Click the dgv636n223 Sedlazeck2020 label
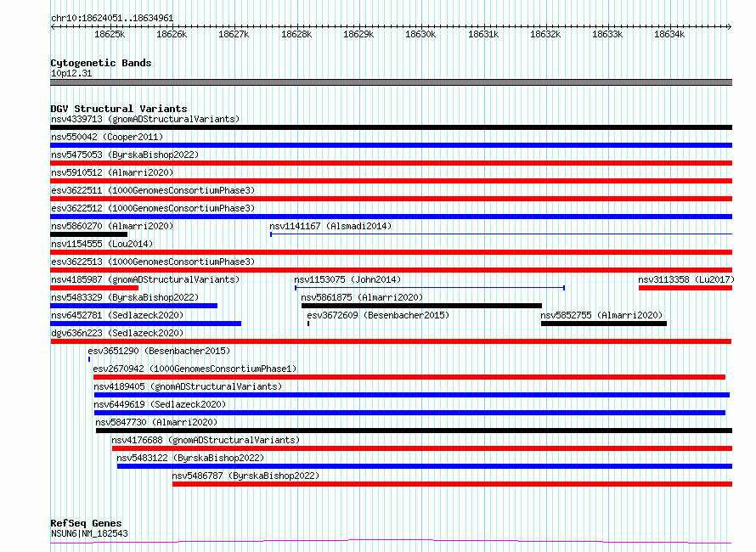 coord(117,333)
